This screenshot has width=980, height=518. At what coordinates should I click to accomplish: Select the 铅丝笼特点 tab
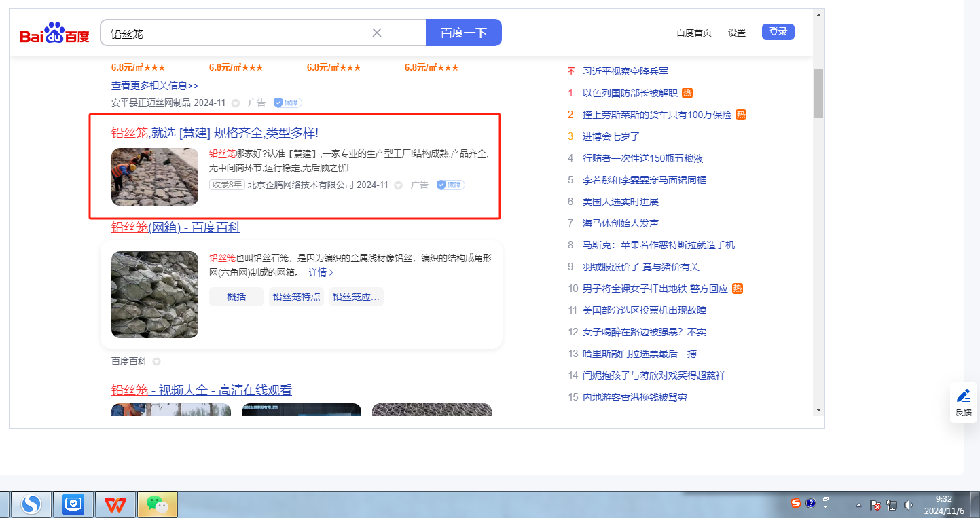(x=297, y=297)
